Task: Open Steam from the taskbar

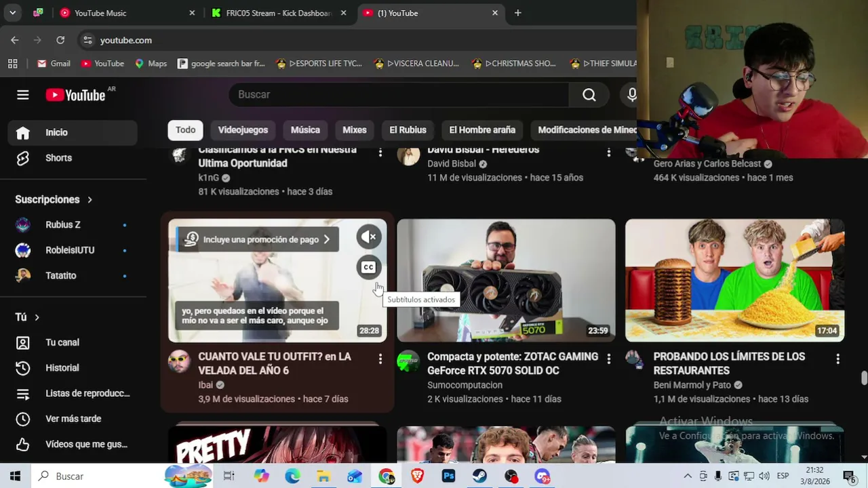Action: click(x=479, y=476)
